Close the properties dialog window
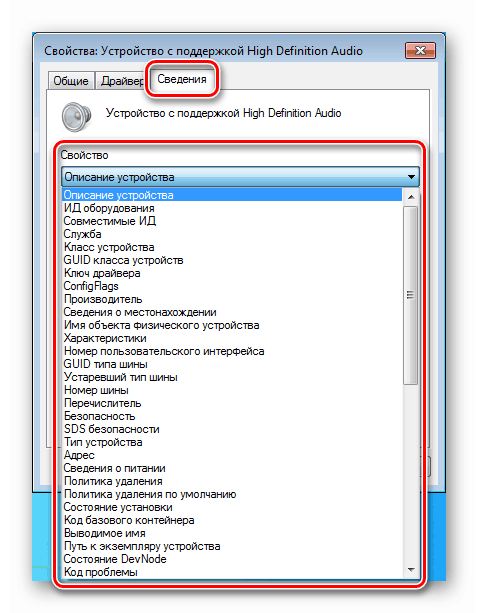Viewport: 478px width, 613px height. (420, 50)
